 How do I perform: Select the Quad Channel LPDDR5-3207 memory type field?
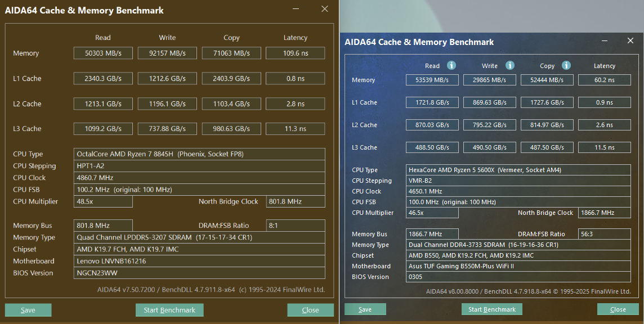tap(199, 237)
